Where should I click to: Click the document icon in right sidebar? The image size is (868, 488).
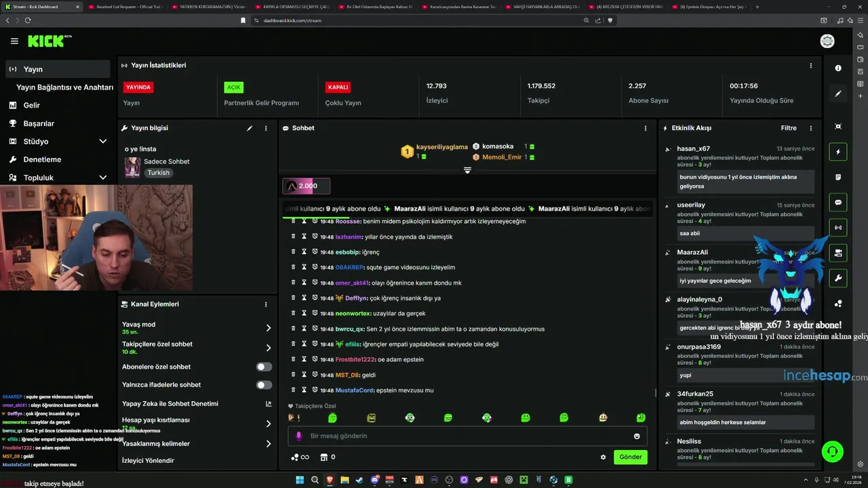click(x=838, y=177)
